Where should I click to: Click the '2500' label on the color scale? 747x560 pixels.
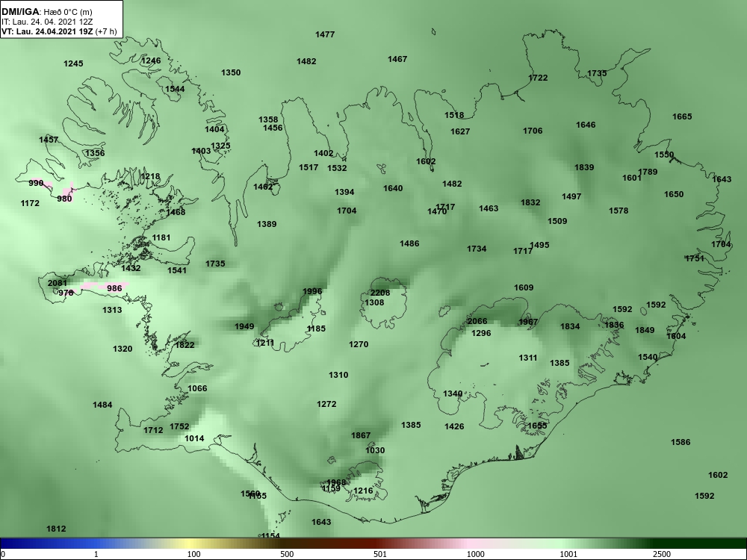[661, 554]
